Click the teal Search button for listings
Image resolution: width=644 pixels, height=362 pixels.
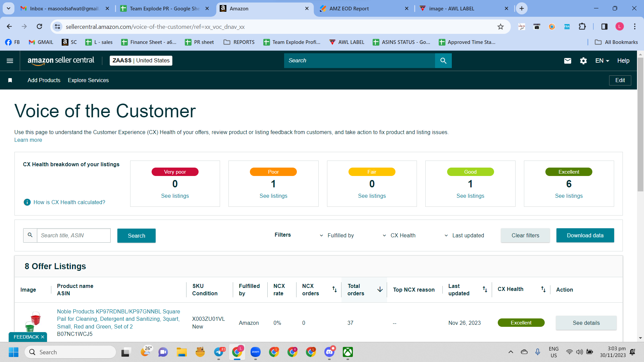[137, 236]
